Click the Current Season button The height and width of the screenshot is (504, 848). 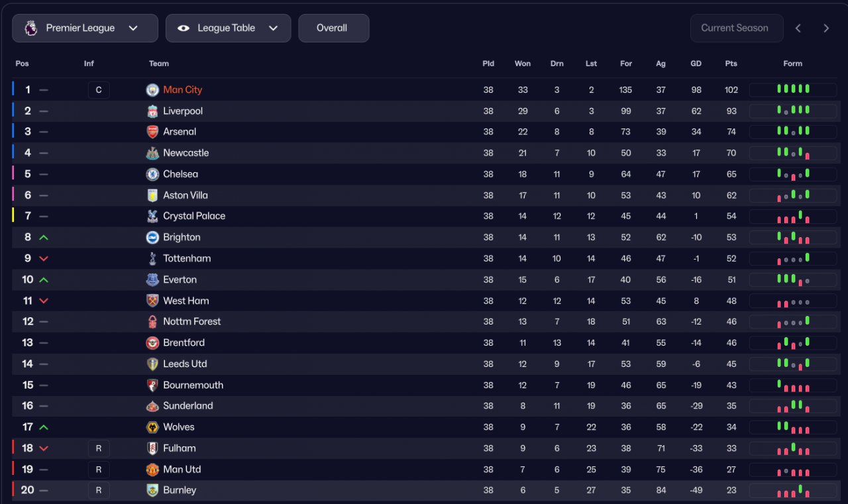click(736, 28)
